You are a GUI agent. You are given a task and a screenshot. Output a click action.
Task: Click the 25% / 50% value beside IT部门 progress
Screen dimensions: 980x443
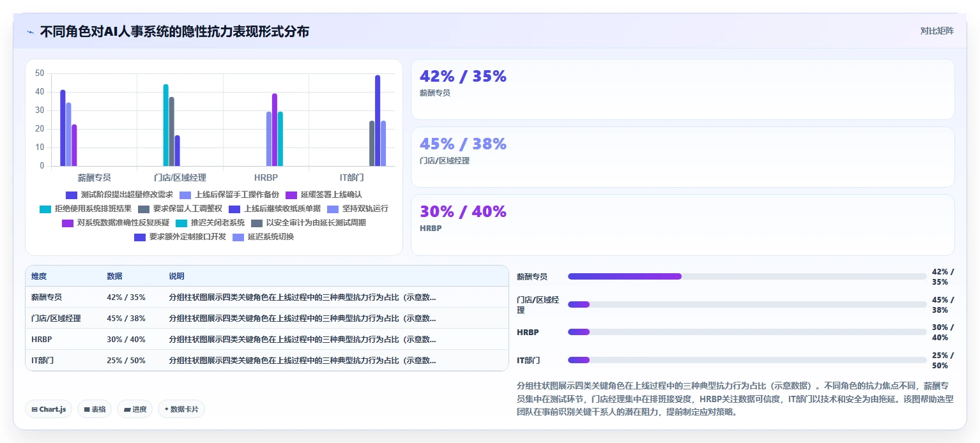pyautogui.click(x=943, y=360)
